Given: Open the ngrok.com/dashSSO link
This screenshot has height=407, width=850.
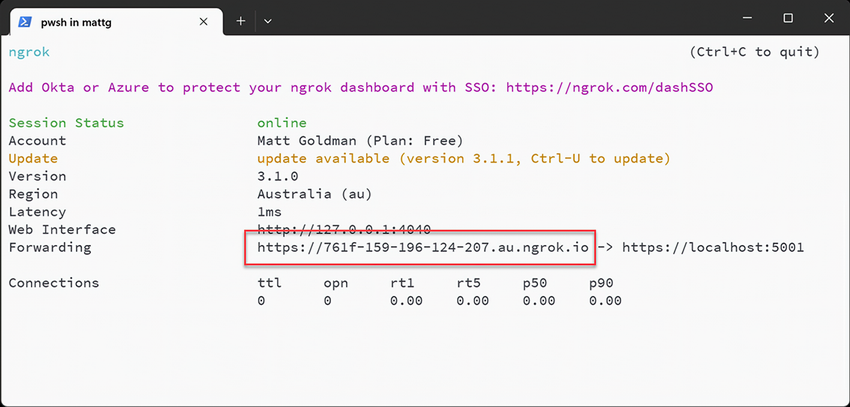Looking at the screenshot, I should [x=610, y=87].
